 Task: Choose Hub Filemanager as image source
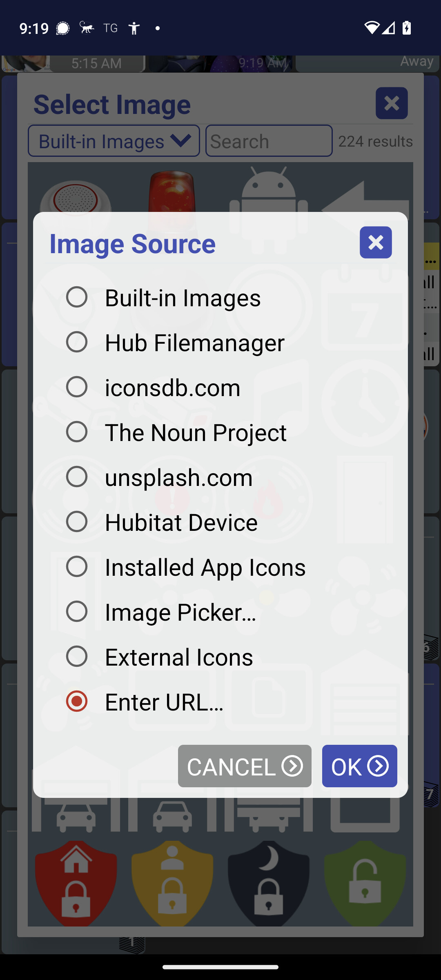pos(77,342)
